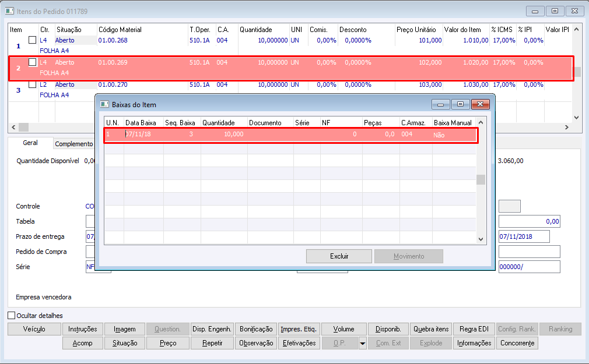Click Impres. Etiq. button
This screenshot has height=364, width=589.
point(299,329)
